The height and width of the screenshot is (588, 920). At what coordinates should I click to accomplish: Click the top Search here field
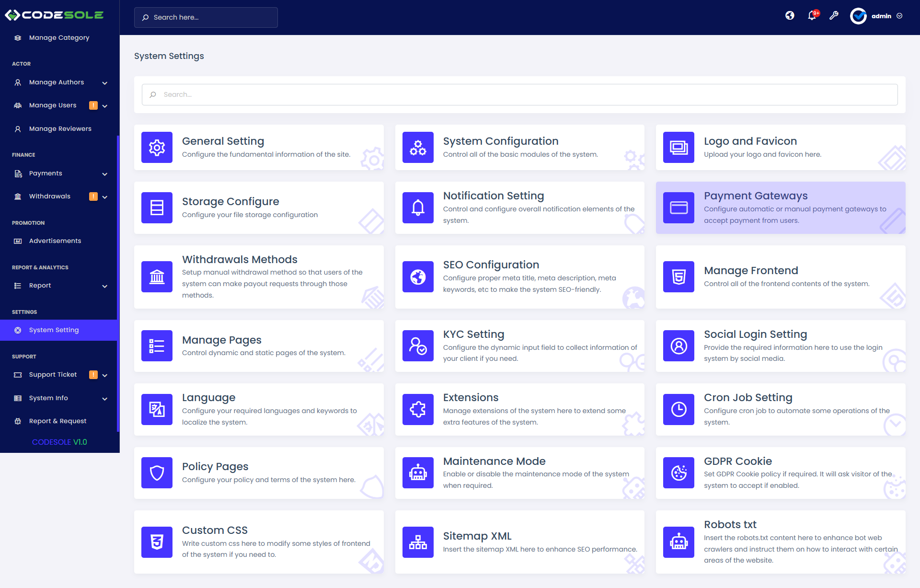coord(206,17)
